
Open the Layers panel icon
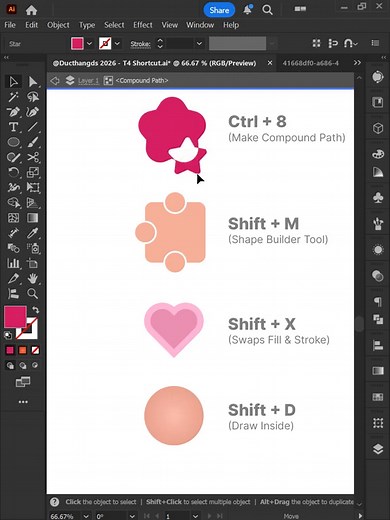(378, 449)
